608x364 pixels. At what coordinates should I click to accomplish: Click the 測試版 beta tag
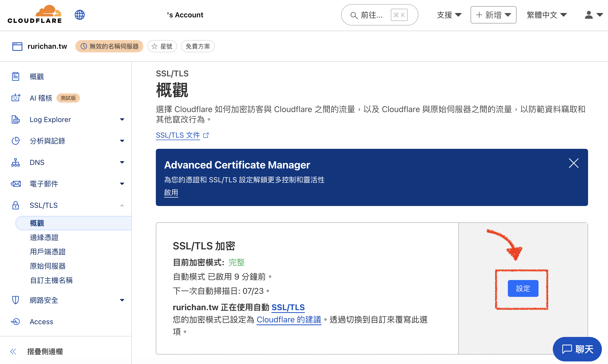pyautogui.click(x=68, y=98)
